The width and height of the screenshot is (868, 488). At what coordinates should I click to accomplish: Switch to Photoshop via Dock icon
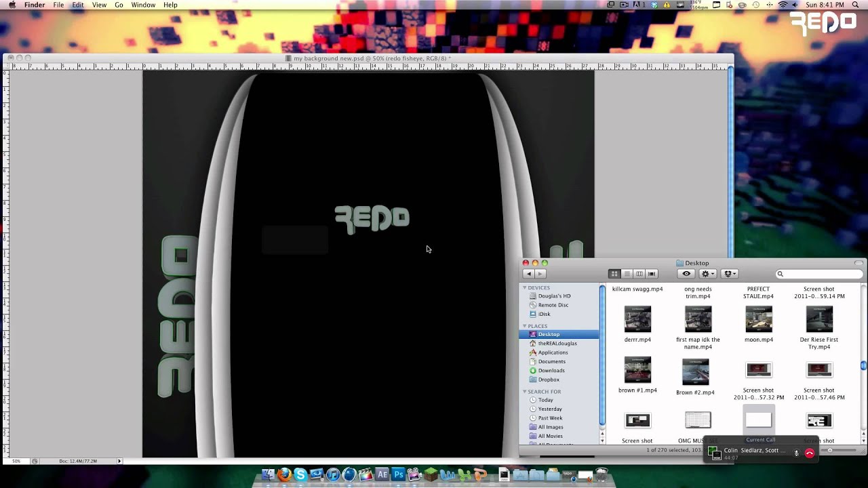click(398, 474)
